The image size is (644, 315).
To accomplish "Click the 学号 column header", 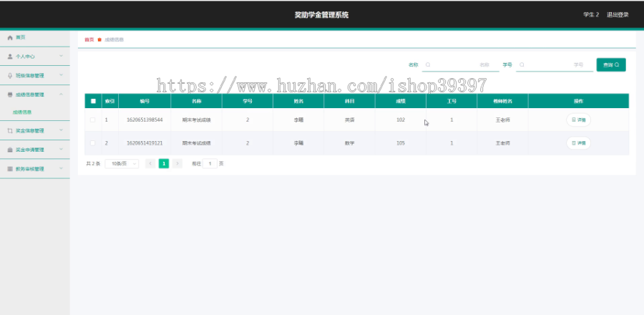I will (x=248, y=101).
